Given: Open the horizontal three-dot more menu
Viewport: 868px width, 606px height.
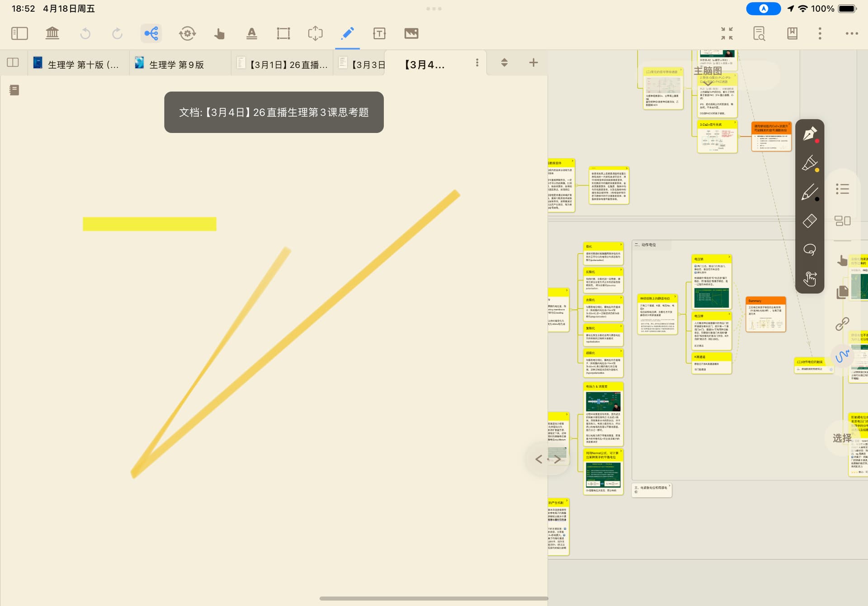Looking at the screenshot, I should [x=852, y=33].
